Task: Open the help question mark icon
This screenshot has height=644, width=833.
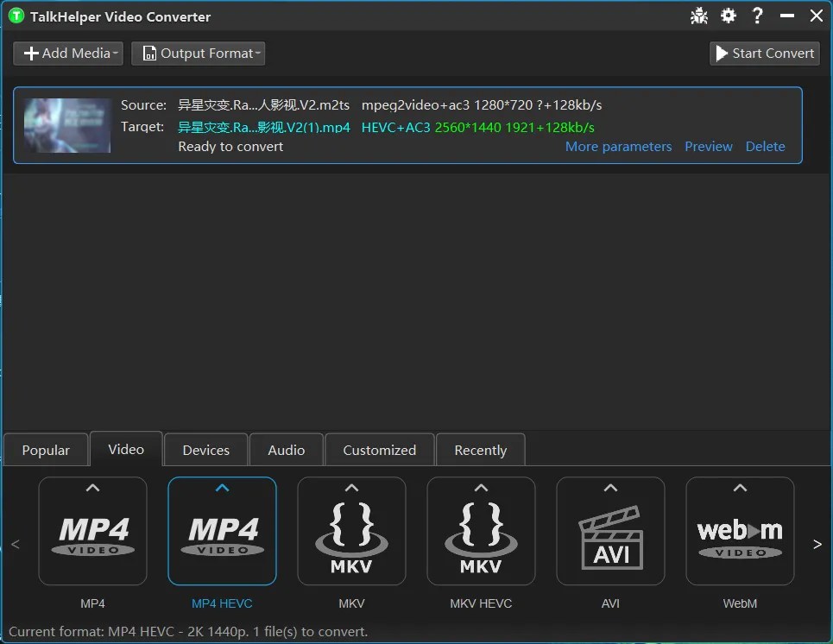Action: (757, 15)
